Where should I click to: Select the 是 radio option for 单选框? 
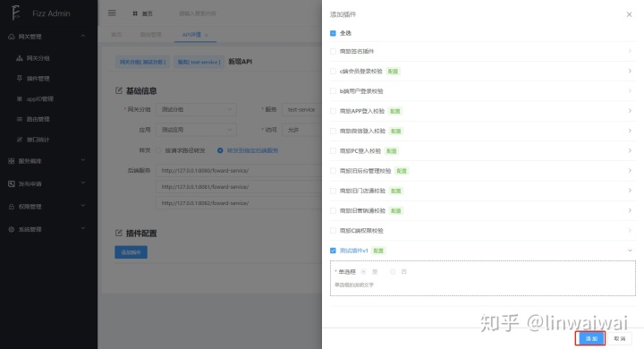(x=363, y=272)
